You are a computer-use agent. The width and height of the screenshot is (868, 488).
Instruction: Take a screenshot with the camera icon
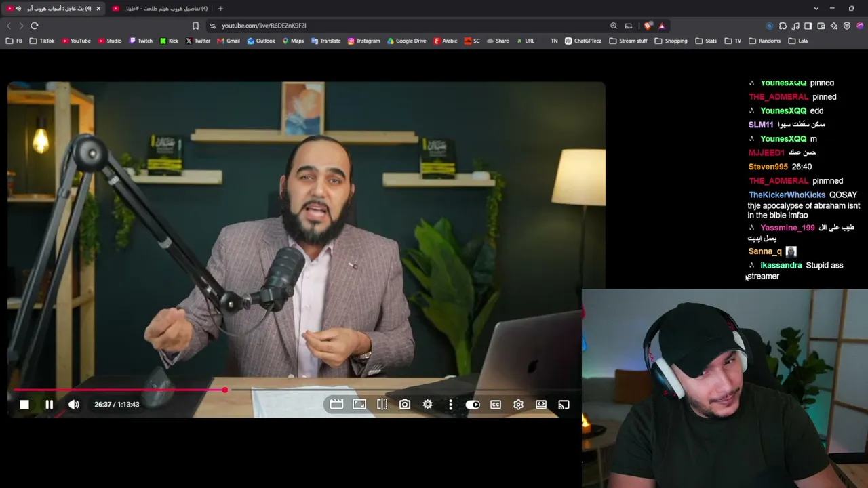click(x=405, y=405)
